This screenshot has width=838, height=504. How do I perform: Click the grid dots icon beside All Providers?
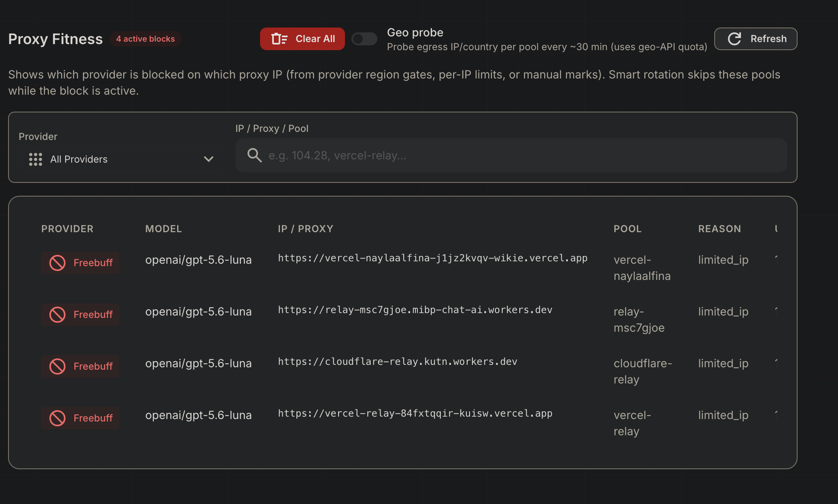[x=36, y=159]
